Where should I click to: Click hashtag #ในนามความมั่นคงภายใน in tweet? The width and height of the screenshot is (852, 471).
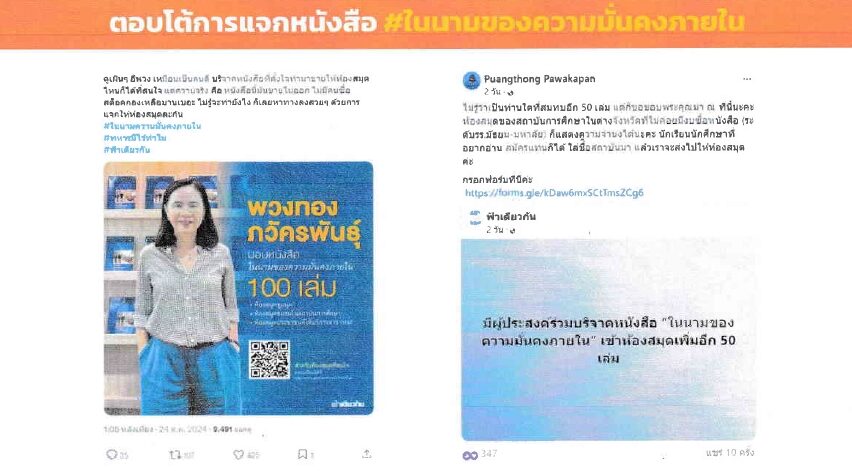(152, 126)
